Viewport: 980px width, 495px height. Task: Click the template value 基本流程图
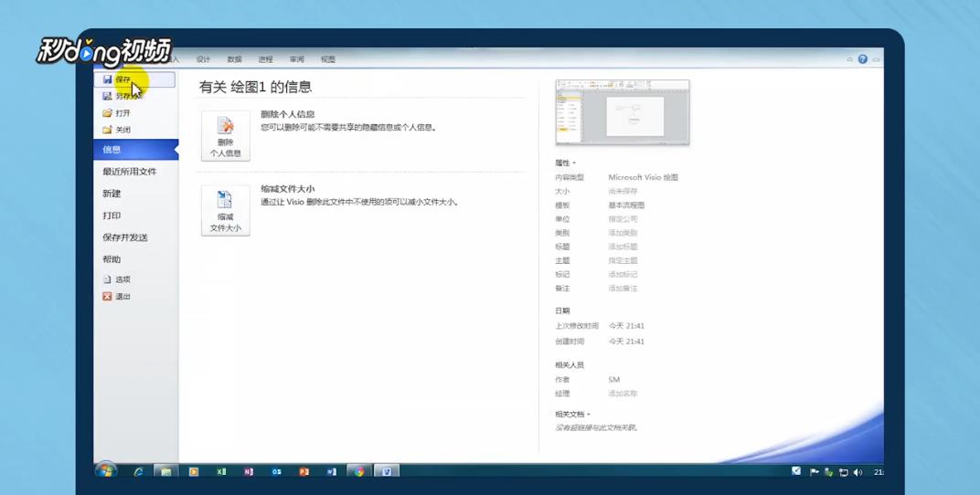click(x=627, y=205)
